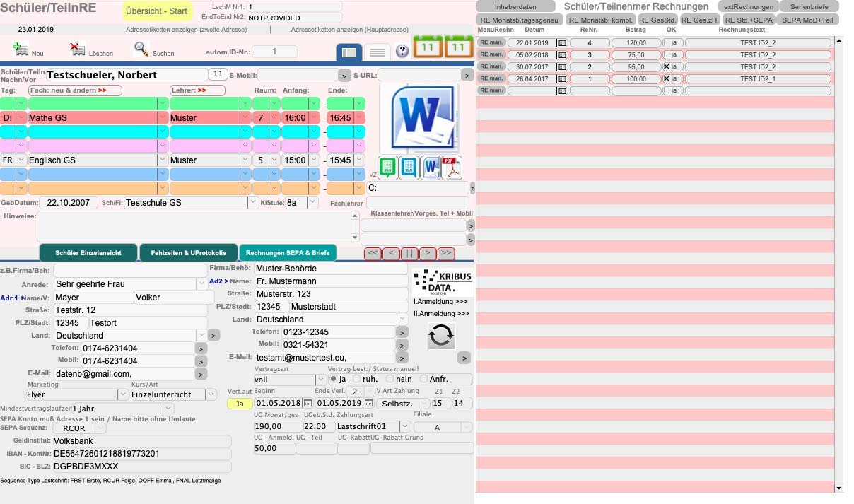This screenshot has width=854, height=504.
Task: Click the yellow Übersicht - Start button
Action: 156,11
